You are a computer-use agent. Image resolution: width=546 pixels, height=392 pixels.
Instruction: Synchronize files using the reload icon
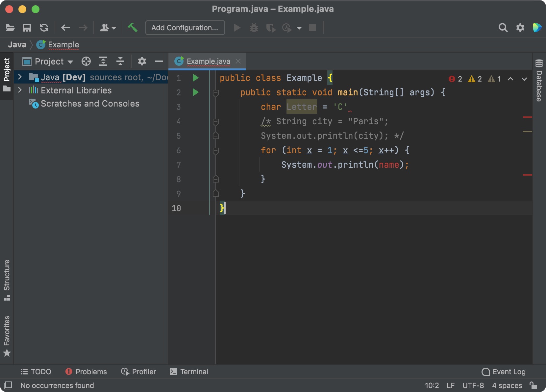pyautogui.click(x=44, y=28)
